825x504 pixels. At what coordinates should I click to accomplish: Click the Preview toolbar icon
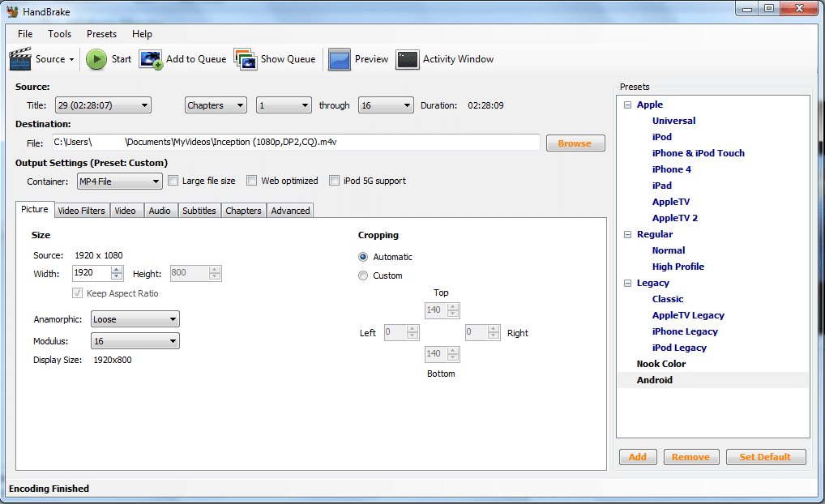point(340,59)
